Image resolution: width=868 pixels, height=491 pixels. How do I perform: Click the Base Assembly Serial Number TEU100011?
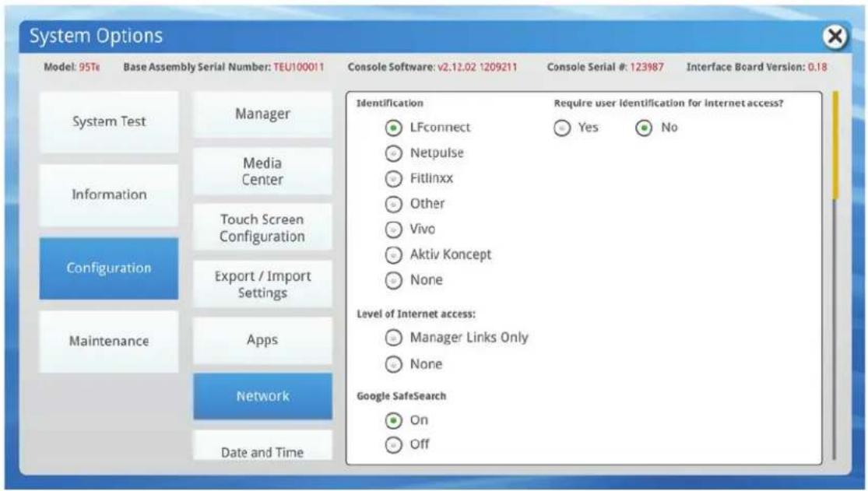point(299,67)
